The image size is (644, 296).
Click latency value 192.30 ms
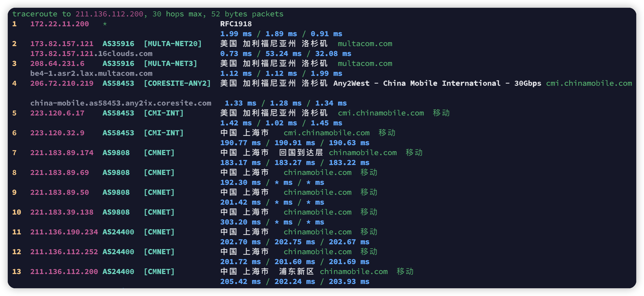tap(240, 182)
